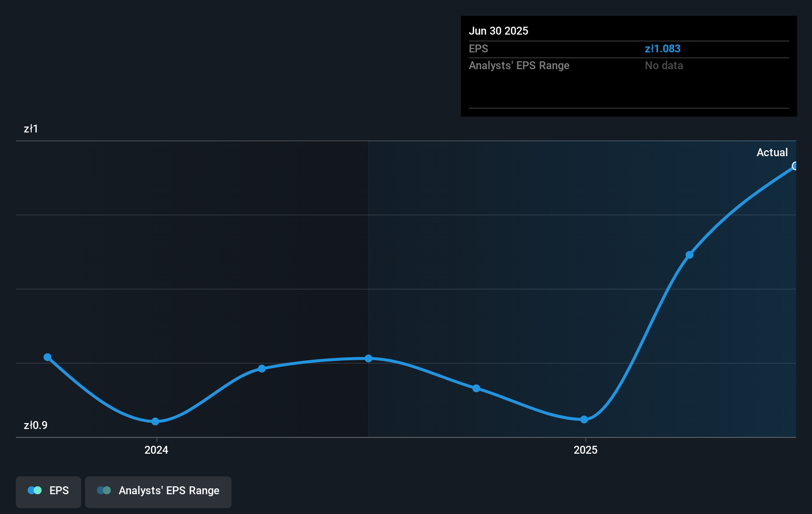Toggle the EPS legend series
Screen dimensions: 812x514
pos(48,492)
